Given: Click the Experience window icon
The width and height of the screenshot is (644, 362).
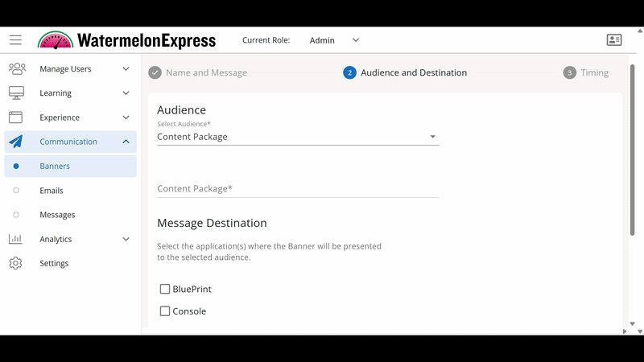Looking at the screenshot, I should pyautogui.click(x=16, y=117).
